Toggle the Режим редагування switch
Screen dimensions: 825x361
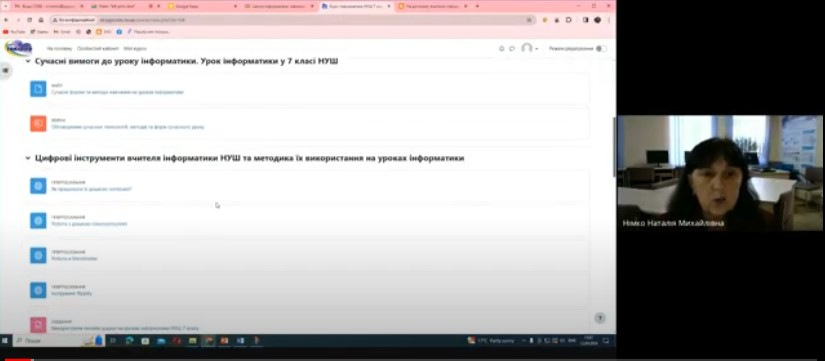pos(601,48)
